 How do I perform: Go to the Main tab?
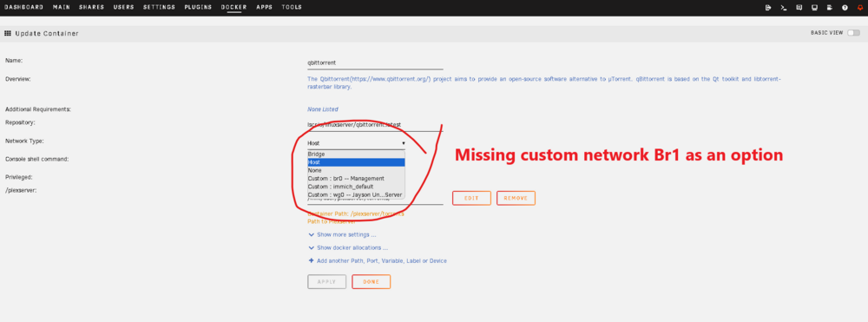[x=62, y=7]
